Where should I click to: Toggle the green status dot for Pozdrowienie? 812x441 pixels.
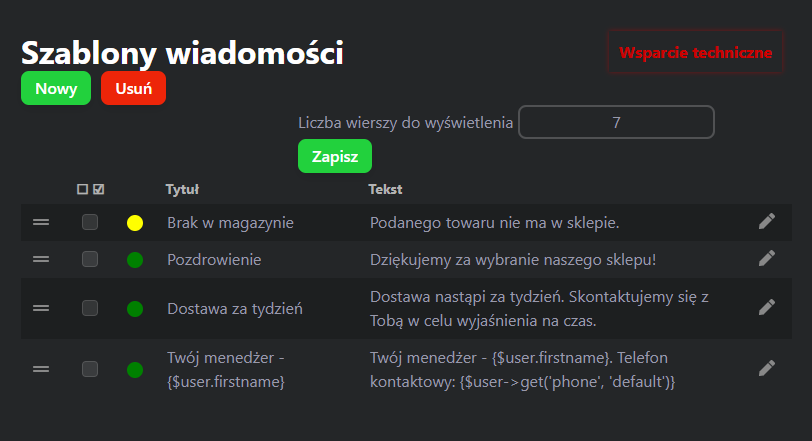[135, 260]
